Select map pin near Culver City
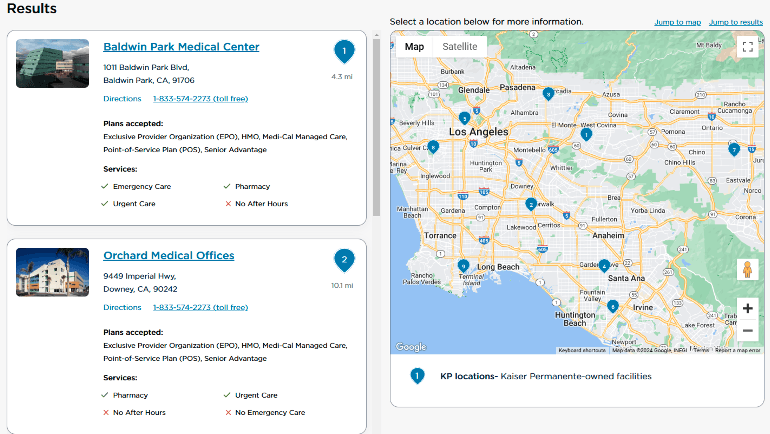 click(433, 146)
